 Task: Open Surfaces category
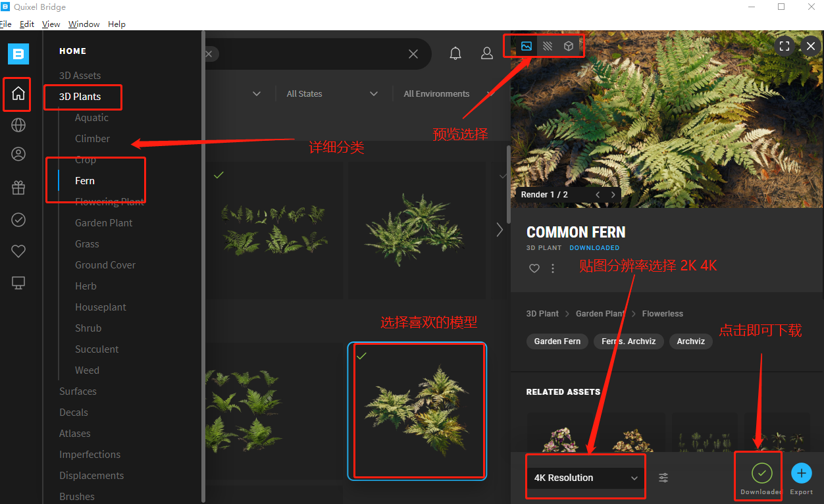pyautogui.click(x=78, y=391)
